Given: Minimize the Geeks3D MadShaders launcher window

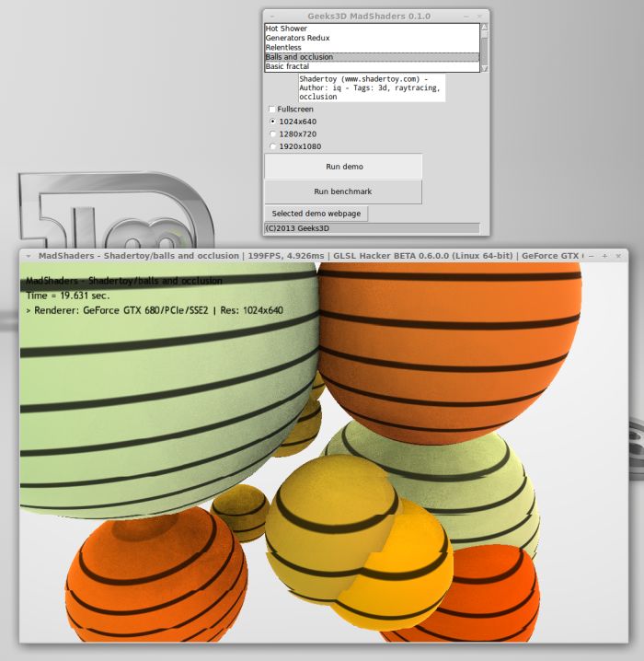Looking at the screenshot, I should tap(466, 17).
